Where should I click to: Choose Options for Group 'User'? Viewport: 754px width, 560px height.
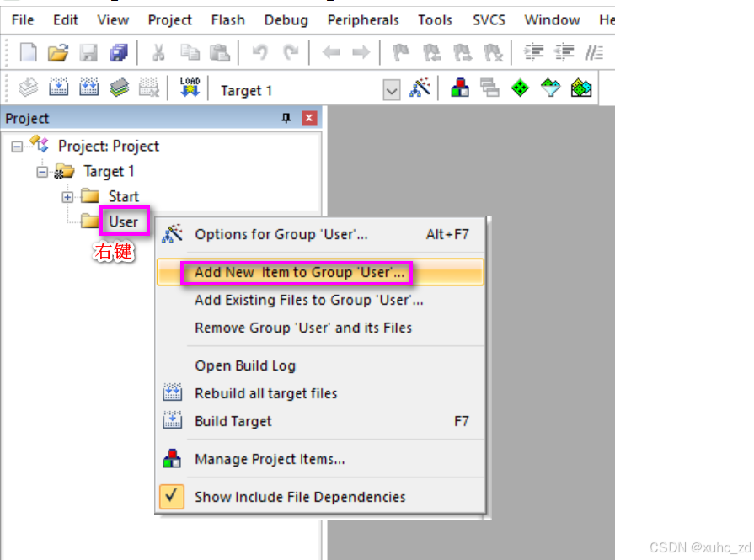pos(320,235)
